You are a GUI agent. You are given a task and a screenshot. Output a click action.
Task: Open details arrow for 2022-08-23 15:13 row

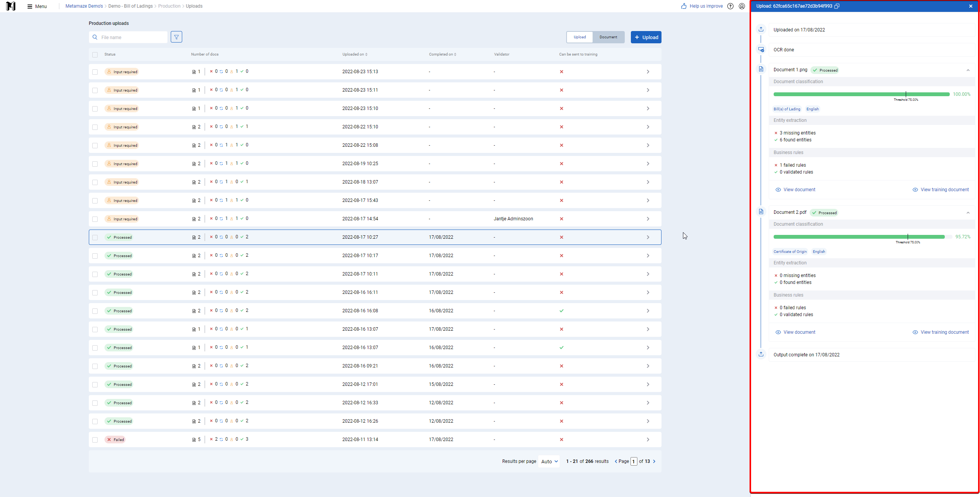coord(648,72)
